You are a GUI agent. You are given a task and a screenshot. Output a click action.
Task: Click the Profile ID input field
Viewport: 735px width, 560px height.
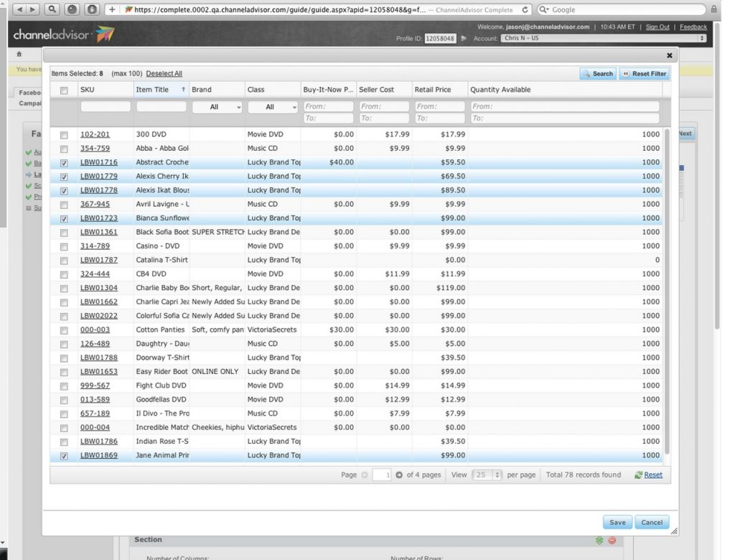point(440,39)
